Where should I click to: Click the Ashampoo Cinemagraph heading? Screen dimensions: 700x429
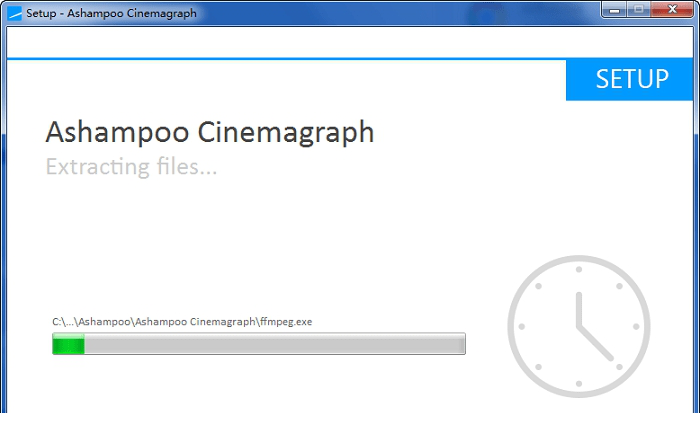[x=210, y=132]
